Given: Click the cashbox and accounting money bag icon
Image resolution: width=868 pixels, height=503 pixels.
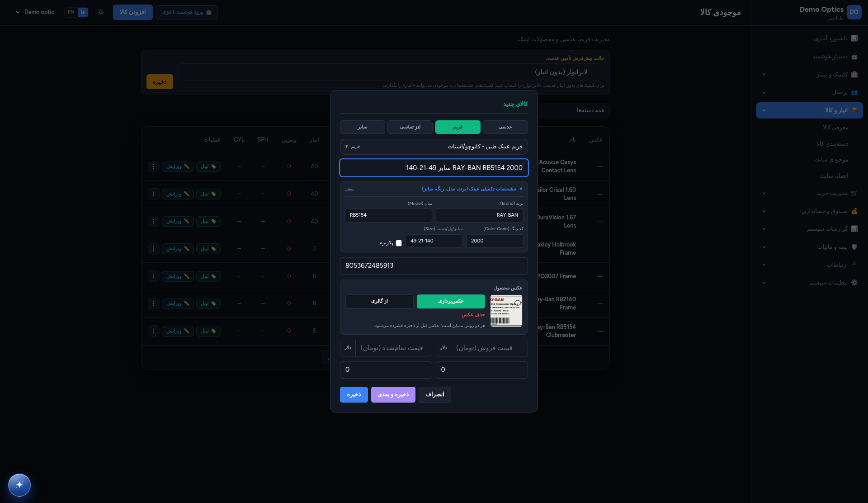Looking at the screenshot, I should [854, 211].
